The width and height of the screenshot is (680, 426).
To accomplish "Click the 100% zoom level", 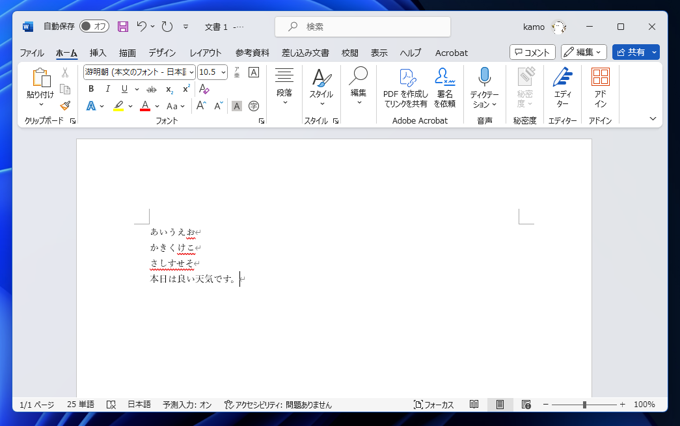I will (644, 404).
